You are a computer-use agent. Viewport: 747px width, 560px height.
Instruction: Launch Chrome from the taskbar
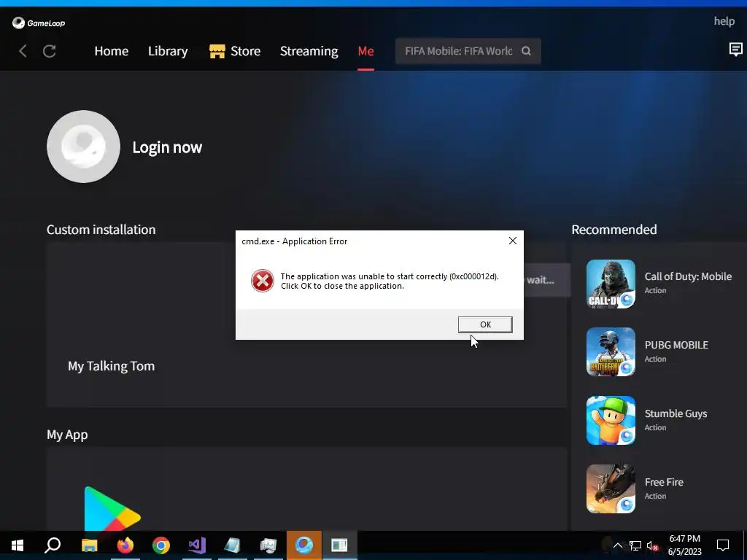coord(161,545)
